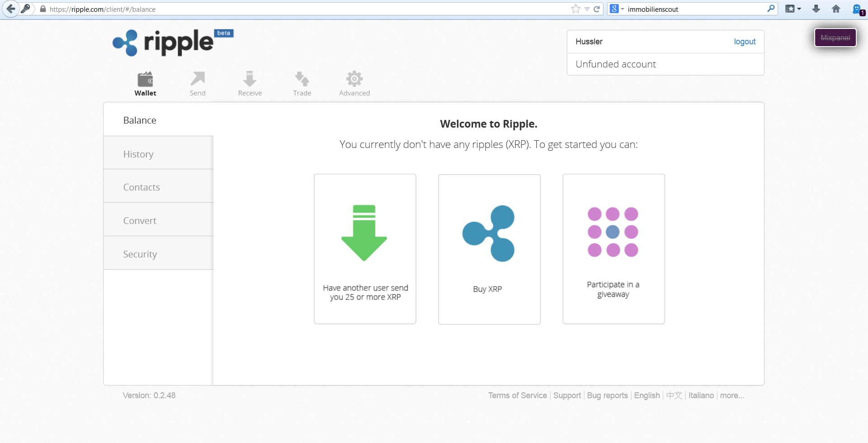
Task: Show more languages link
Action: click(732, 395)
